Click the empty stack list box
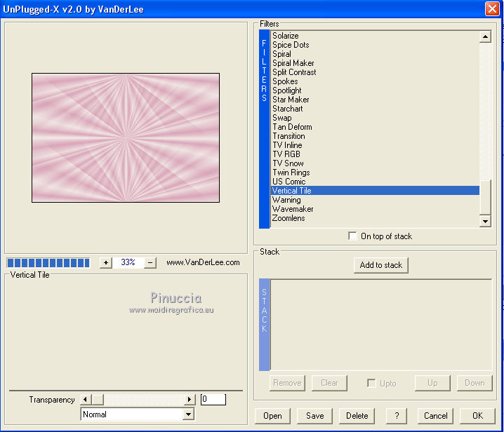504x432 pixels. coord(381,325)
